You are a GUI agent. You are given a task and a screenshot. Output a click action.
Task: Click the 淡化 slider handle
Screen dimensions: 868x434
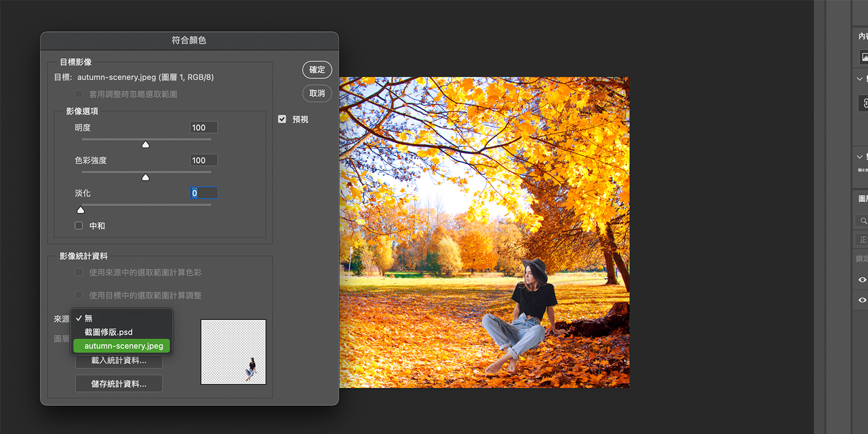[80, 209]
